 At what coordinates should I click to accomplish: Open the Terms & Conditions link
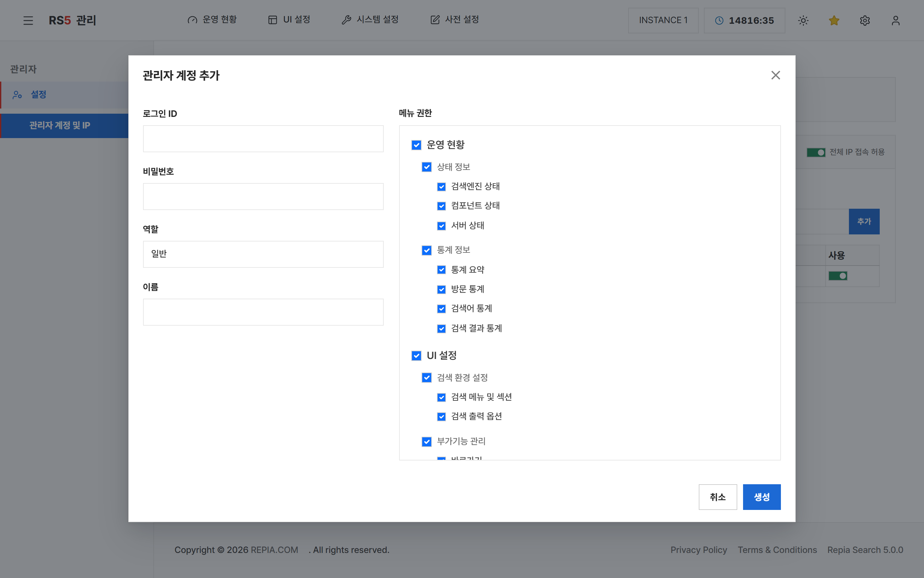click(777, 550)
